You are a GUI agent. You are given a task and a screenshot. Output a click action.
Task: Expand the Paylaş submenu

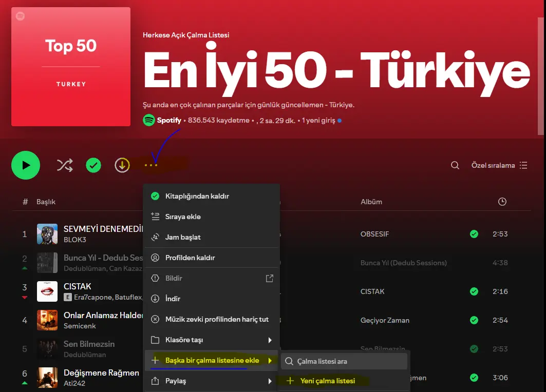point(212,381)
